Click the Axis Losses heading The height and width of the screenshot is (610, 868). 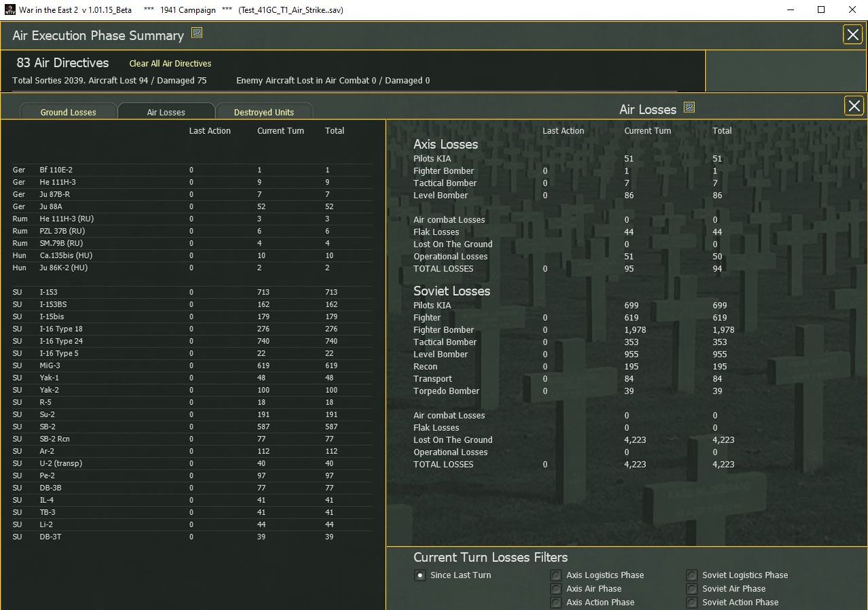pos(446,145)
